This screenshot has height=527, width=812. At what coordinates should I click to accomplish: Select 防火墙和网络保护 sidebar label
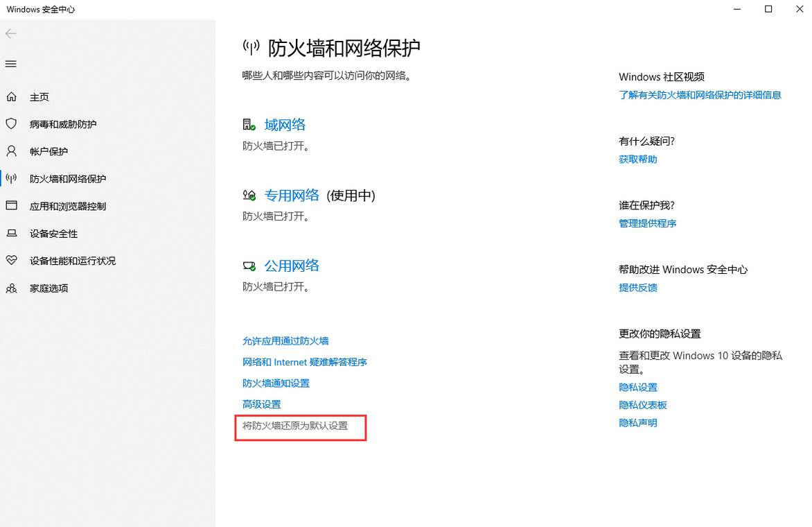point(68,179)
